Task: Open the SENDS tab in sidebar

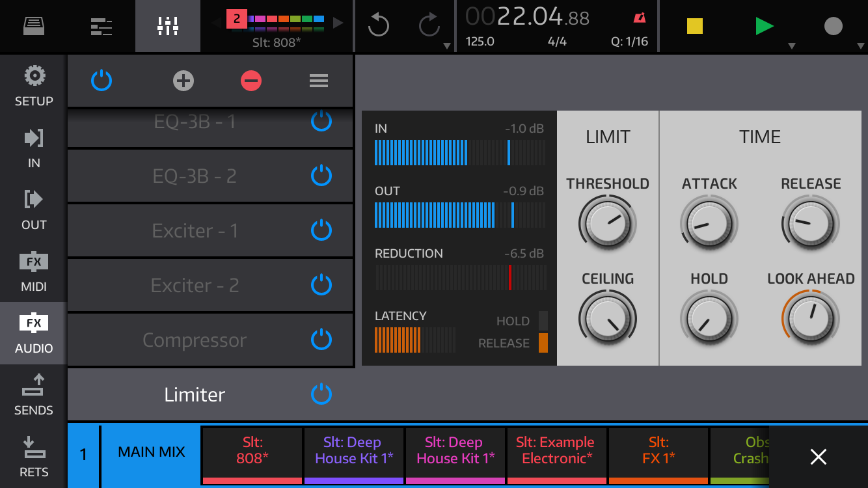Action: (34, 394)
